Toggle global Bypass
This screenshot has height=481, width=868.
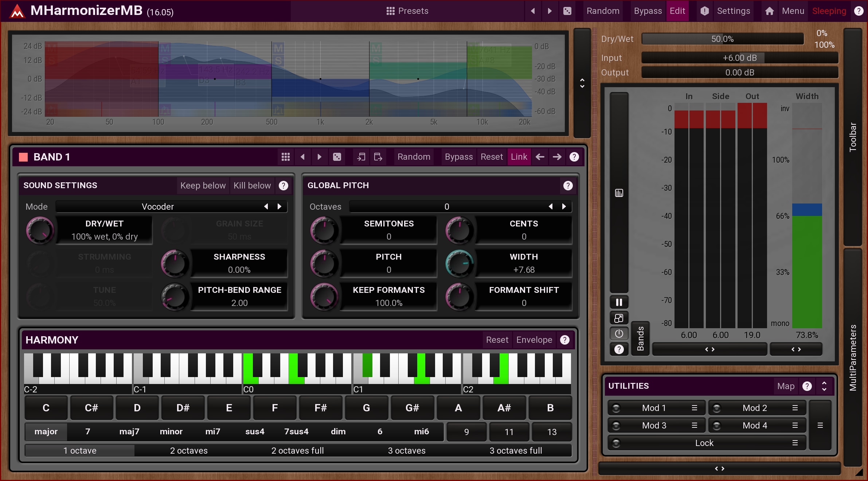[x=648, y=11]
